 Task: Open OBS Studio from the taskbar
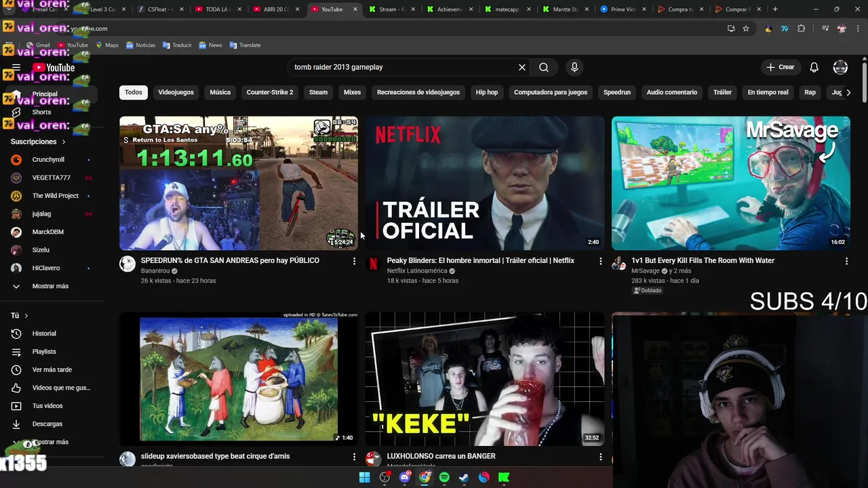pyautogui.click(x=385, y=477)
